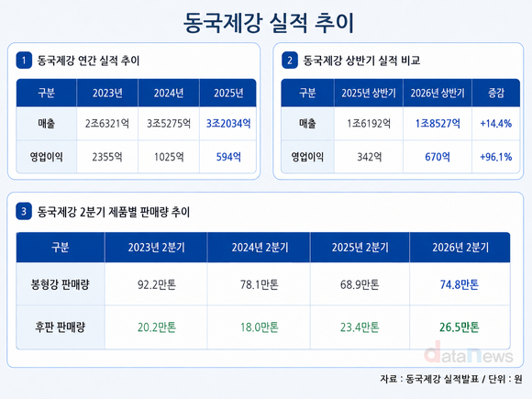Image resolution: width=532 pixels, height=399 pixels.
Task: Select the '후판 판매량' row label
Action: click(x=60, y=327)
